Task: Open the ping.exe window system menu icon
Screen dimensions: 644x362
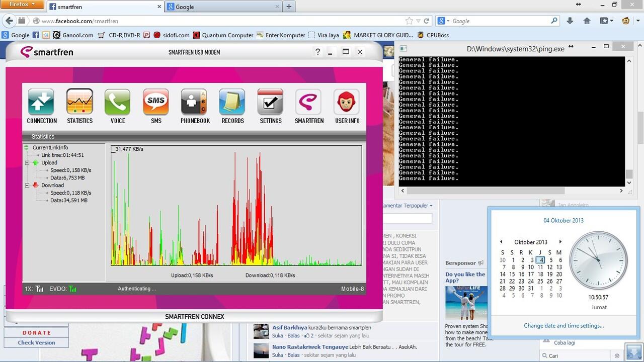Action: [403, 48]
